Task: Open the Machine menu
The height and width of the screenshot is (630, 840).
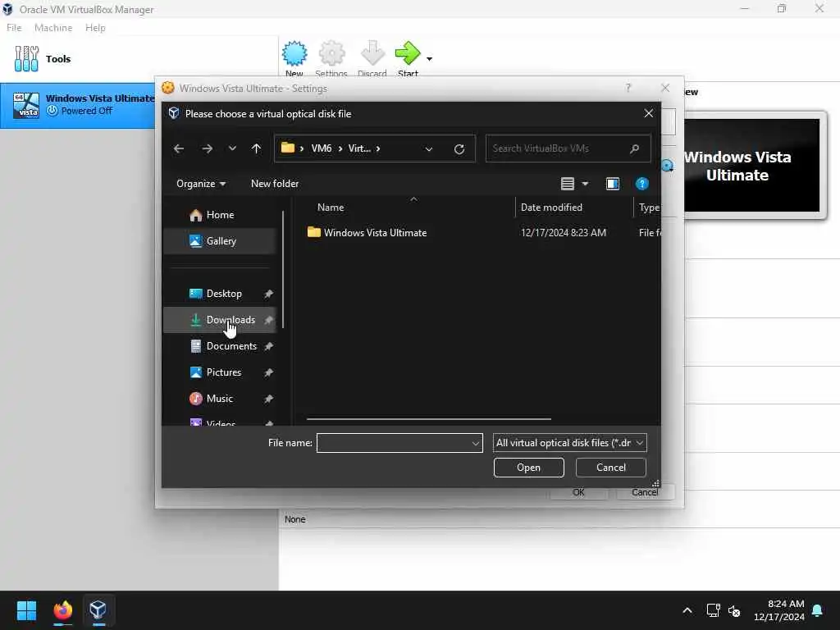Action: click(53, 28)
